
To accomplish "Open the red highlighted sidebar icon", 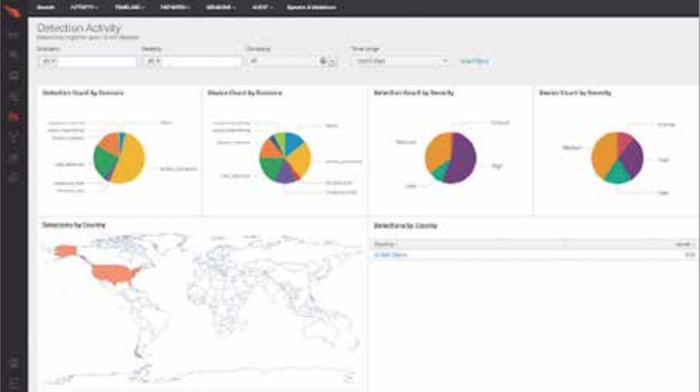I will pos(13,117).
